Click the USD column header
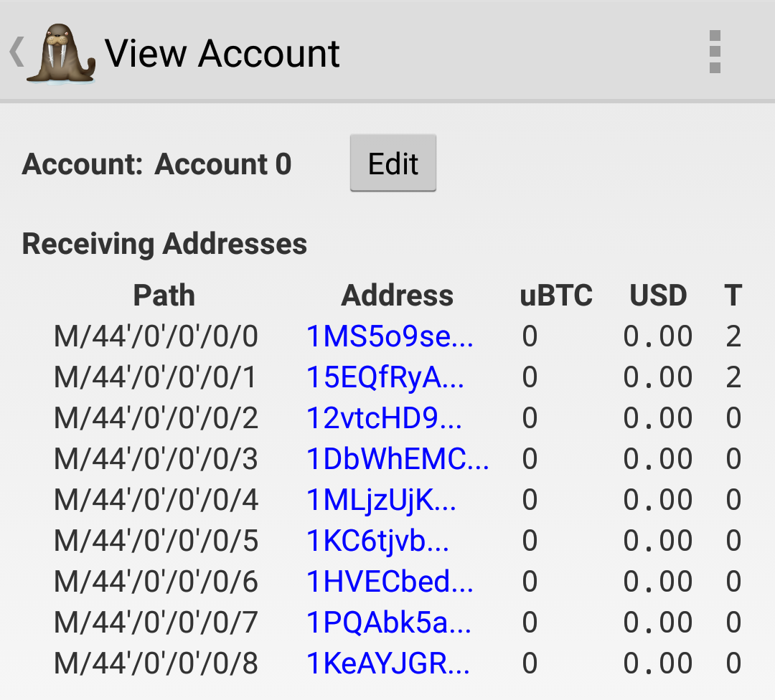This screenshot has height=700, width=775. pos(658,295)
